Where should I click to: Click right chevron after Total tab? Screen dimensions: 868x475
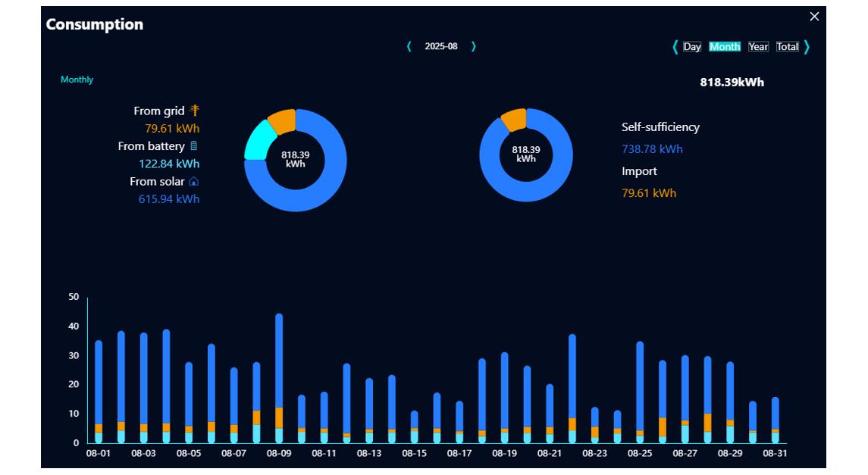807,47
